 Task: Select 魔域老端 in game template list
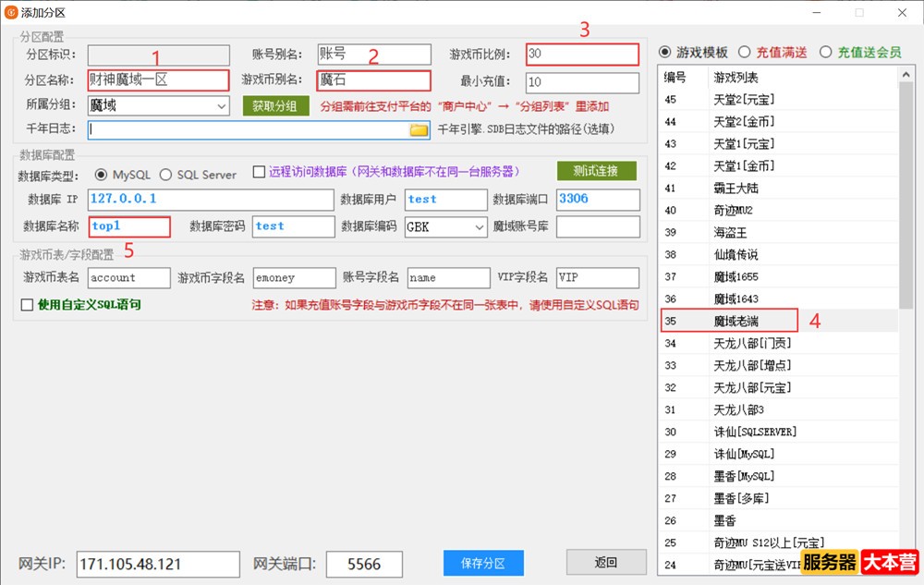744,321
